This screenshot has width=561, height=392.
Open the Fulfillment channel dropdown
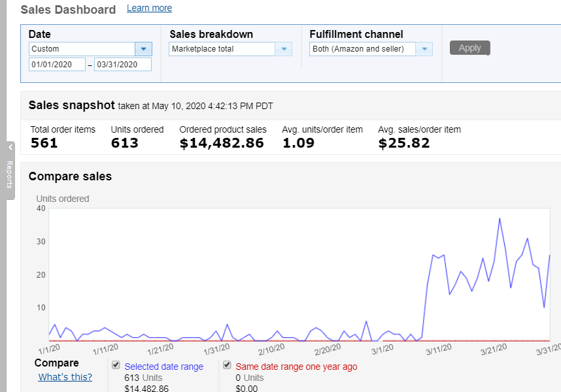pyautogui.click(x=424, y=49)
